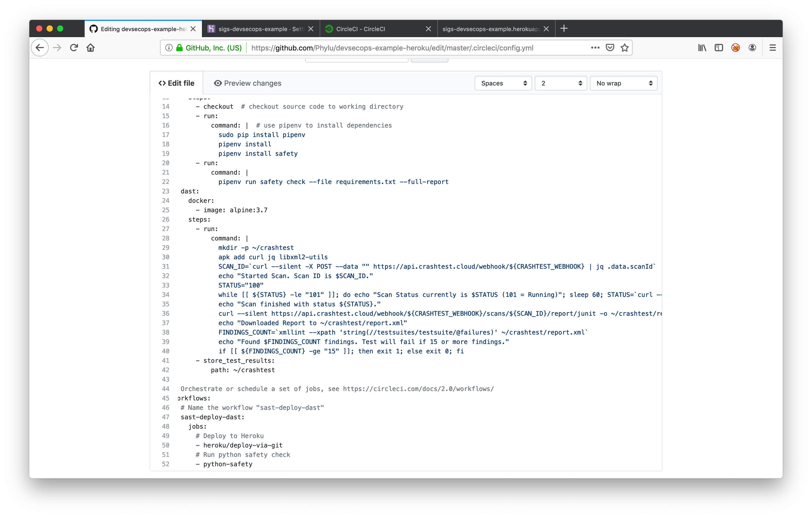Expand the indent size 2 dropdown

[x=560, y=83]
